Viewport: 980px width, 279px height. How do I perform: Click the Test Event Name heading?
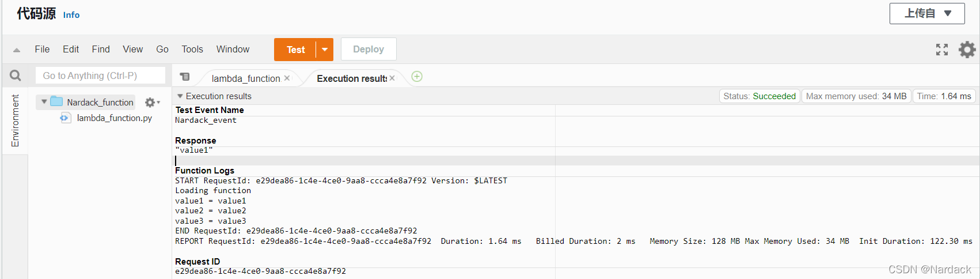210,110
